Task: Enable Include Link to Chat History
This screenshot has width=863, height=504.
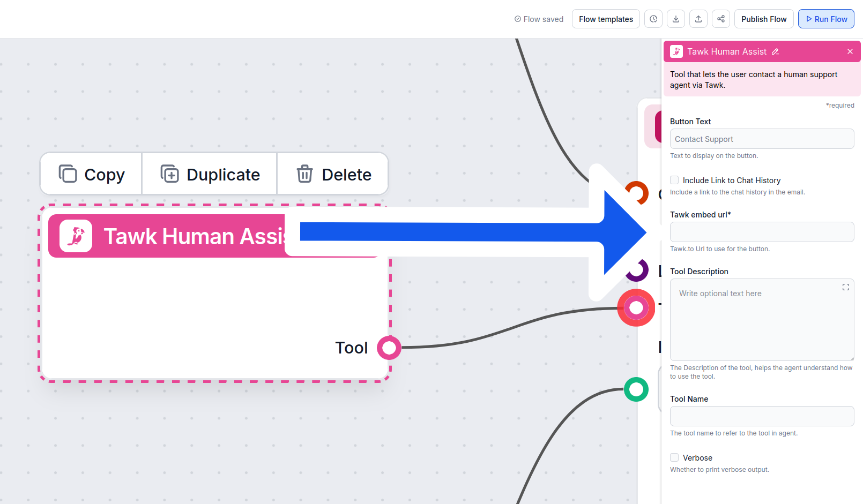Action: pos(674,180)
